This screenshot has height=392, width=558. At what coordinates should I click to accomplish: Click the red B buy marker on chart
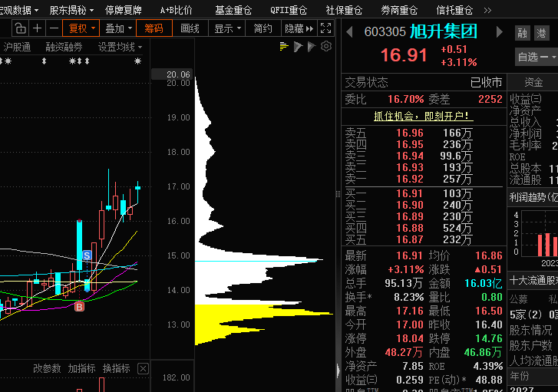click(x=79, y=306)
